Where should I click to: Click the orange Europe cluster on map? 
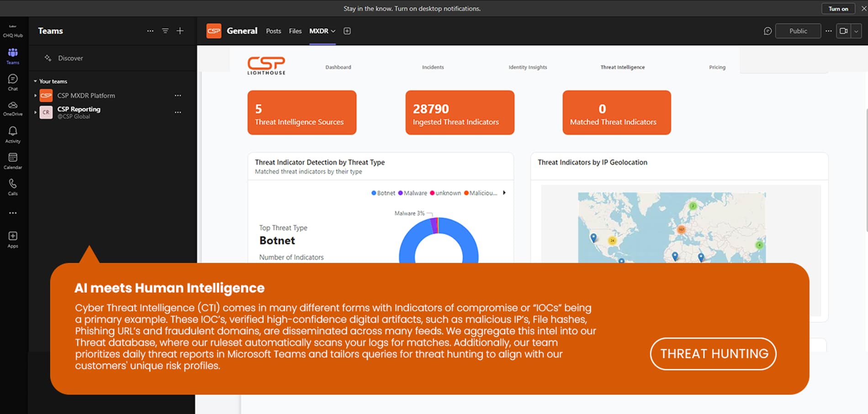[681, 229]
